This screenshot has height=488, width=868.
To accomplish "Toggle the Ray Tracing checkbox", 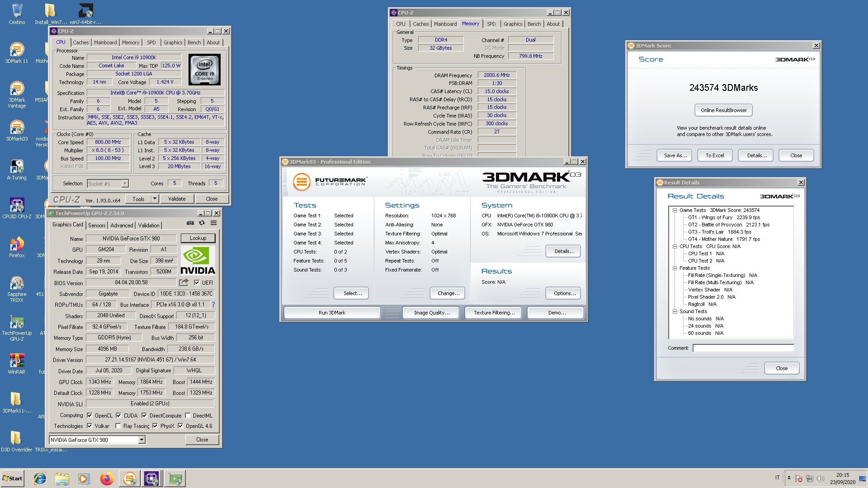I will [118, 426].
